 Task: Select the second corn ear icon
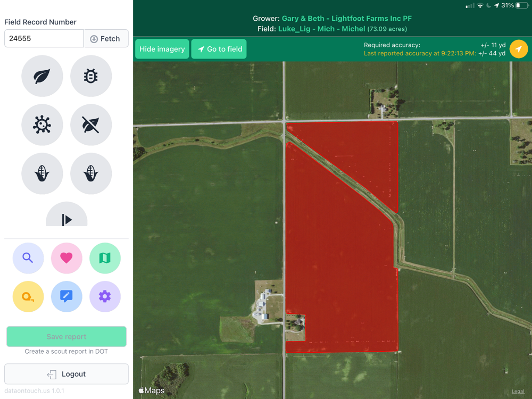point(91,173)
